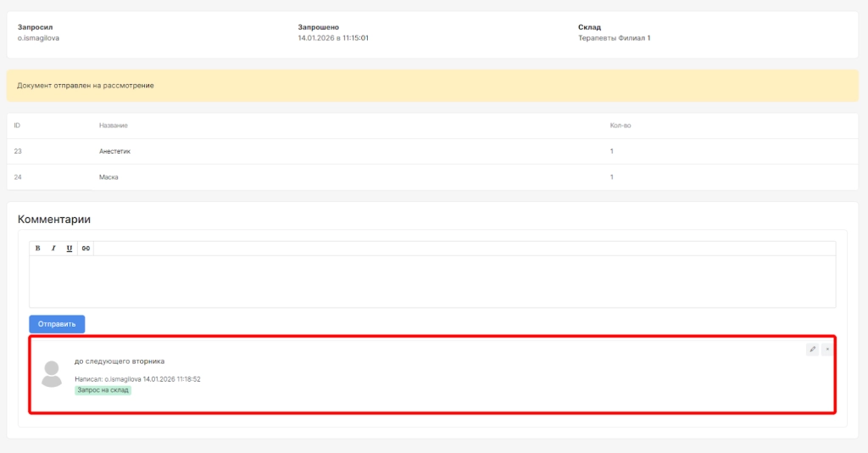
Task: Delete the comment with the x icon
Action: click(x=827, y=349)
